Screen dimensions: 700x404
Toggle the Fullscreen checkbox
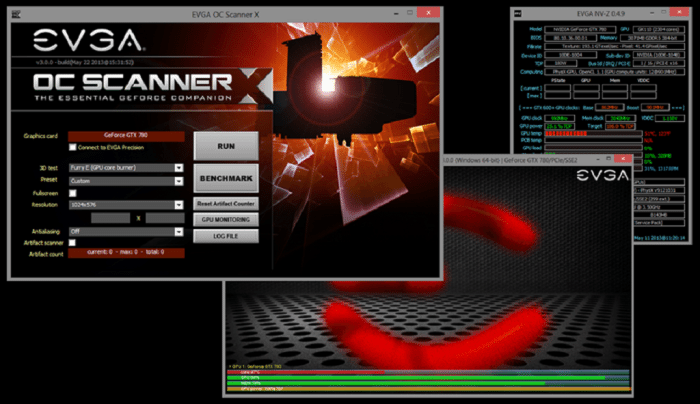[x=73, y=193]
